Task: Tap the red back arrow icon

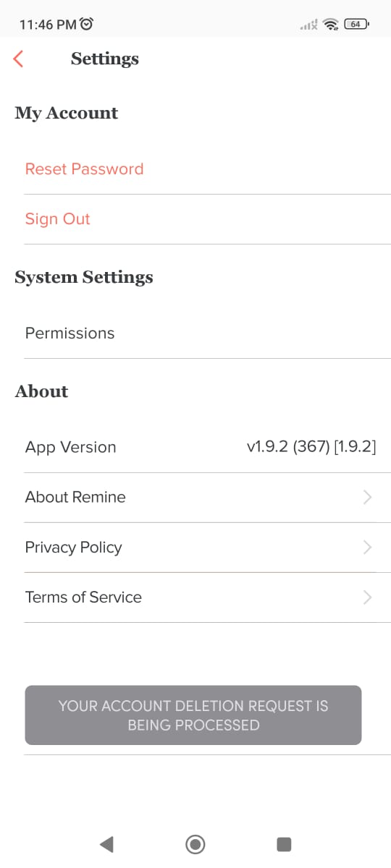Action: pos(19,59)
